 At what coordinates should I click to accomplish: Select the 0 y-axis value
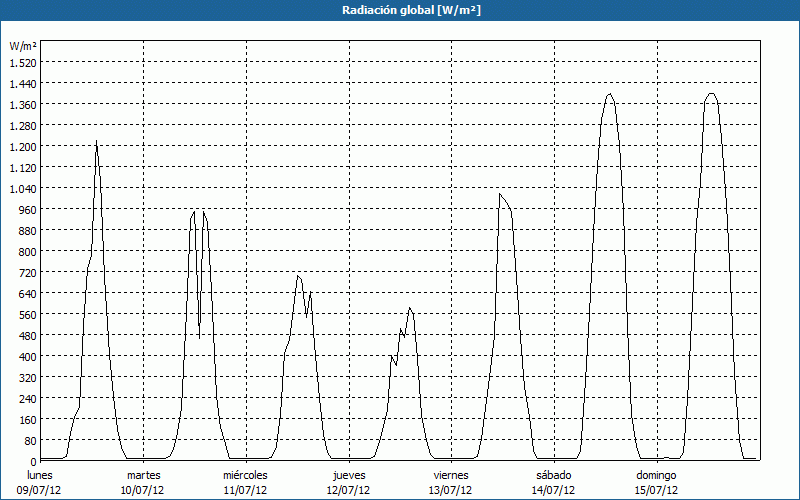[x=33, y=461]
